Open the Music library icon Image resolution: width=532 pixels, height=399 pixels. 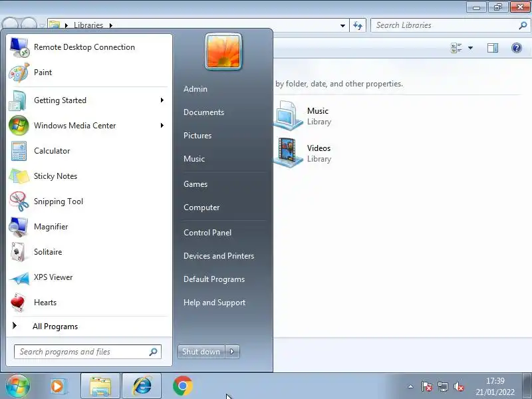288,116
